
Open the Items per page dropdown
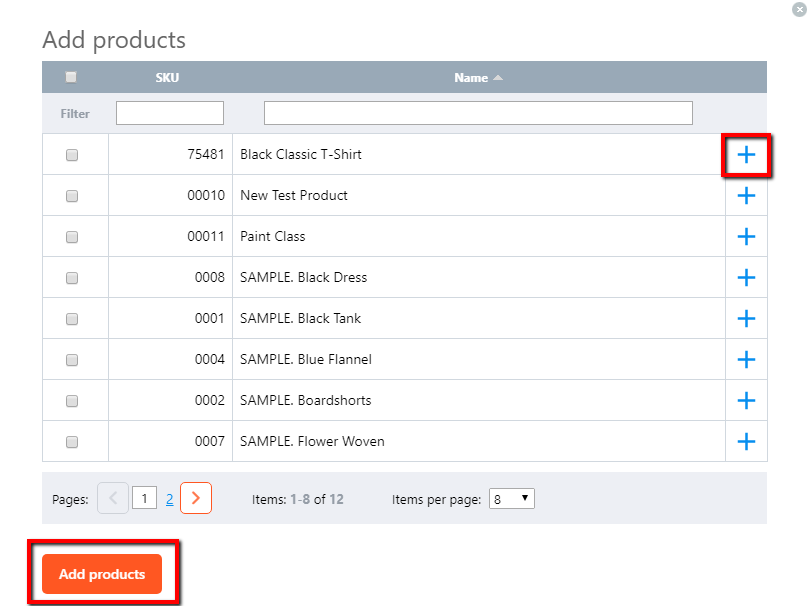click(511, 499)
